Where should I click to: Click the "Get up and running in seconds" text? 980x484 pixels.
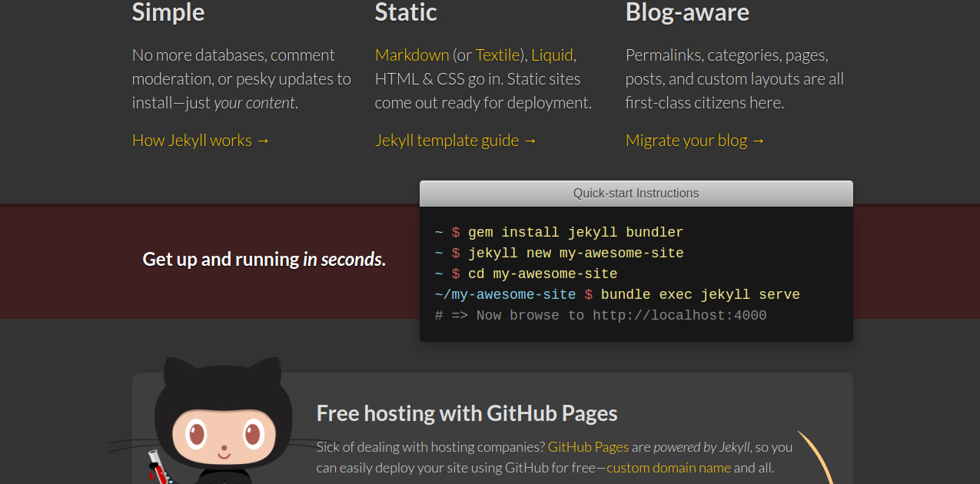[x=264, y=259]
